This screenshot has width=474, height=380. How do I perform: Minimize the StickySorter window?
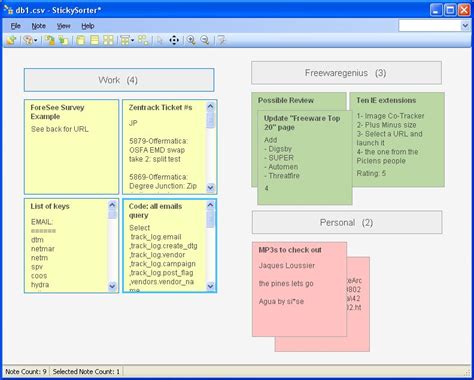point(436,10)
